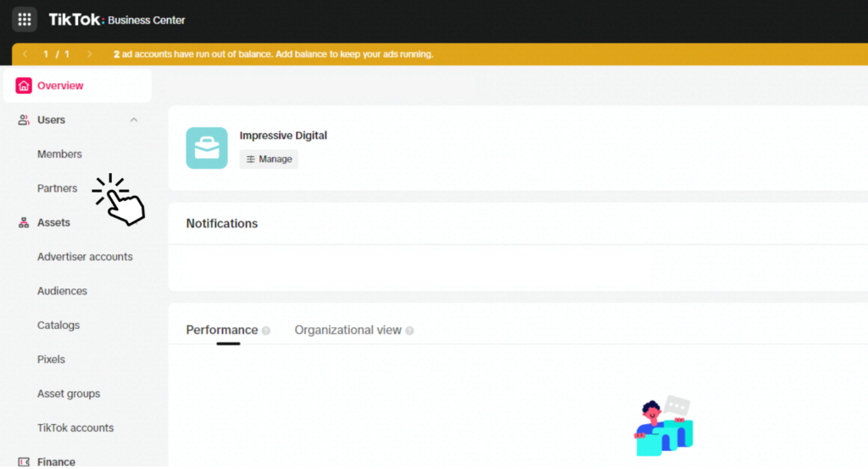Open the app grid launcher icon
The image size is (868, 469).
[25, 19]
